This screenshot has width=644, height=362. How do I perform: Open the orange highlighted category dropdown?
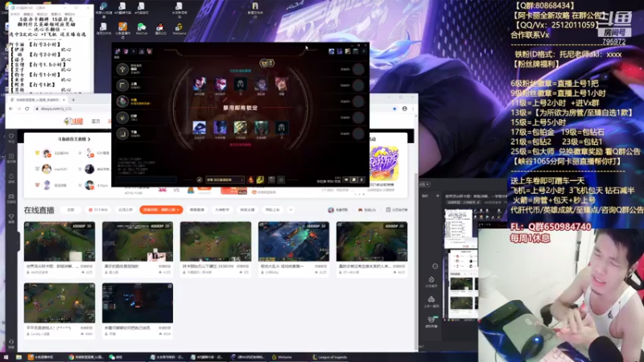161,210
